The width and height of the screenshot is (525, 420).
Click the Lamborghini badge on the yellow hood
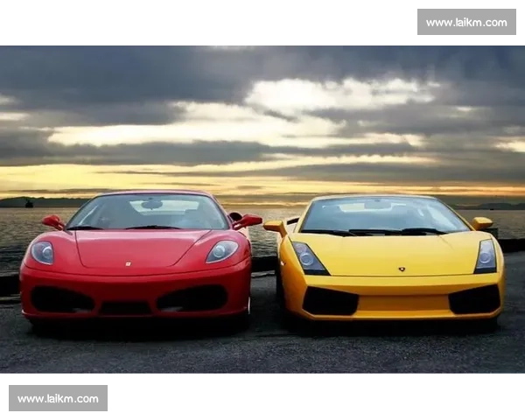click(402, 269)
